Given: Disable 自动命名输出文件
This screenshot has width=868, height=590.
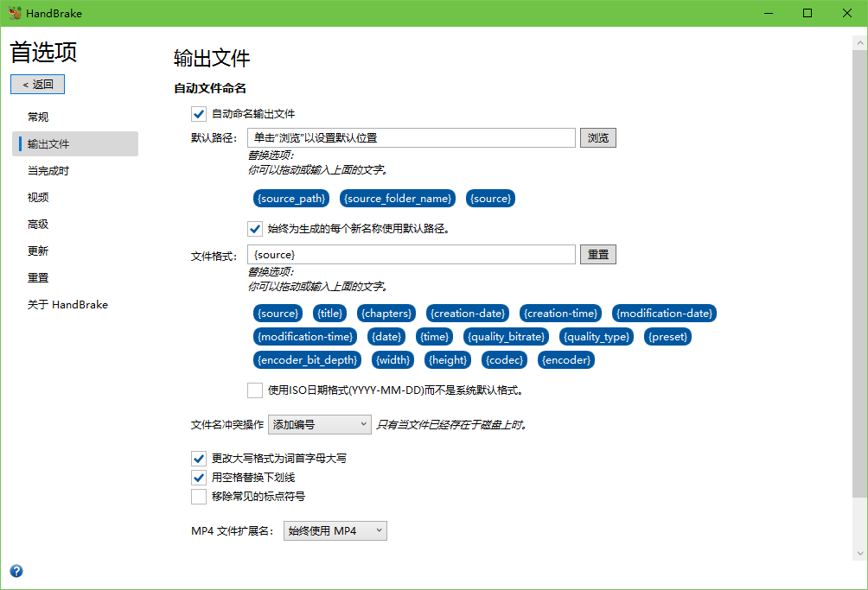Looking at the screenshot, I should click(199, 113).
